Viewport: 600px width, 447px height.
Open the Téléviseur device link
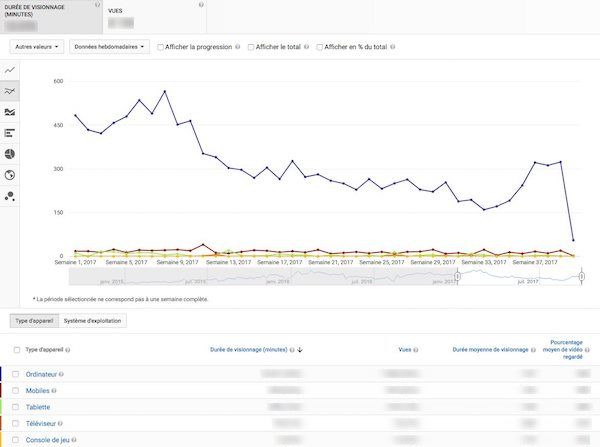pos(41,423)
